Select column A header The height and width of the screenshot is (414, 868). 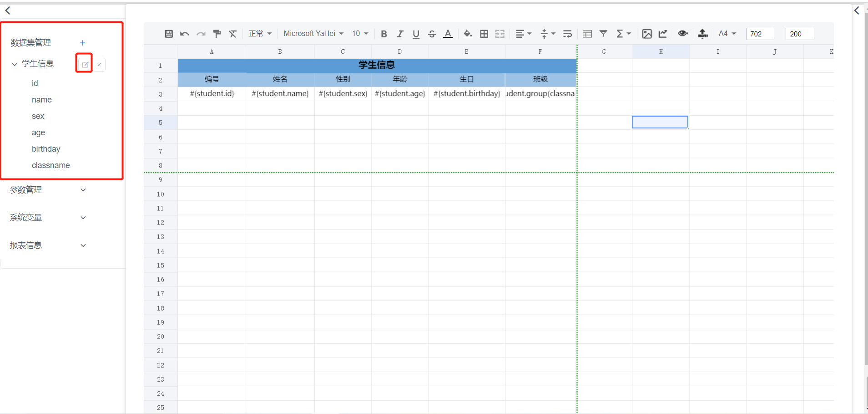click(x=212, y=51)
